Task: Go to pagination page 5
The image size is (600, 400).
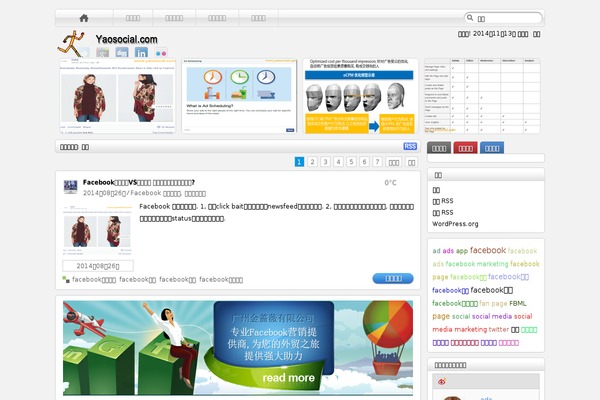Action: click(x=351, y=162)
